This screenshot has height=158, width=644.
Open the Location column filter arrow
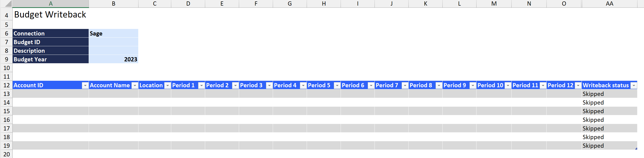(x=168, y=86)
